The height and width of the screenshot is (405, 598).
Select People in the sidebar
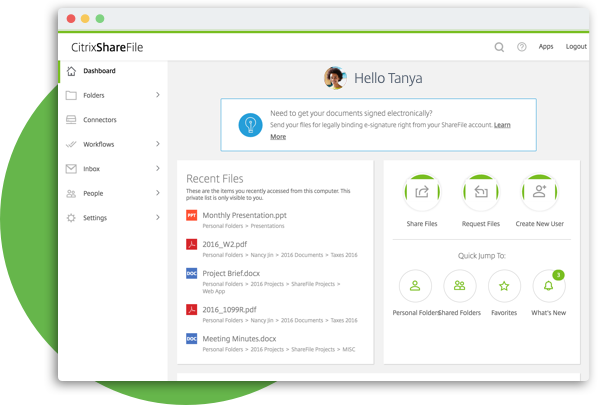pyautogui.click(x=113, y=193)
